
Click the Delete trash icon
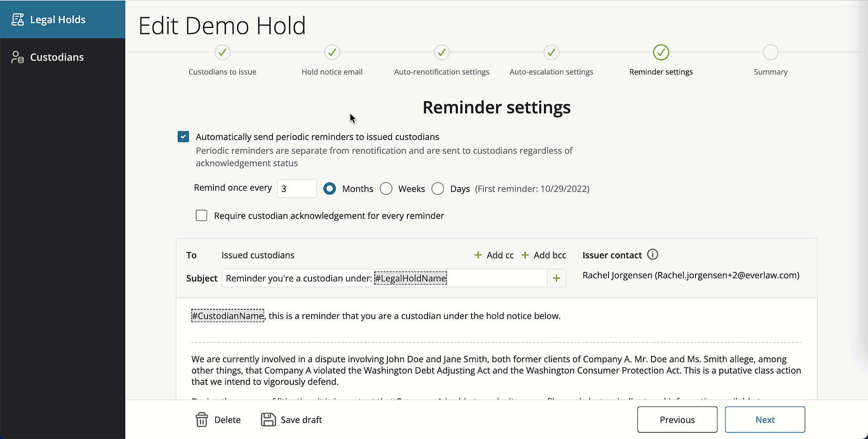(x=202, y=420)
